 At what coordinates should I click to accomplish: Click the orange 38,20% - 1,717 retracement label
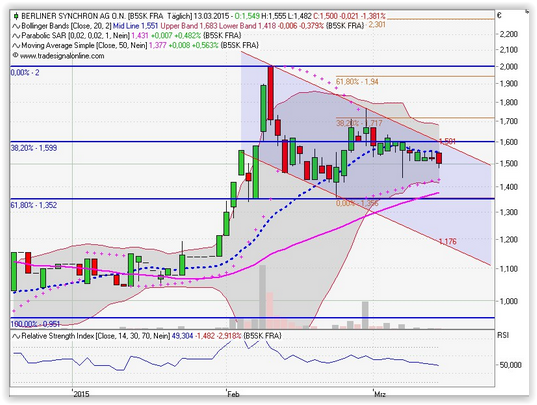click(x=359, y=123)
